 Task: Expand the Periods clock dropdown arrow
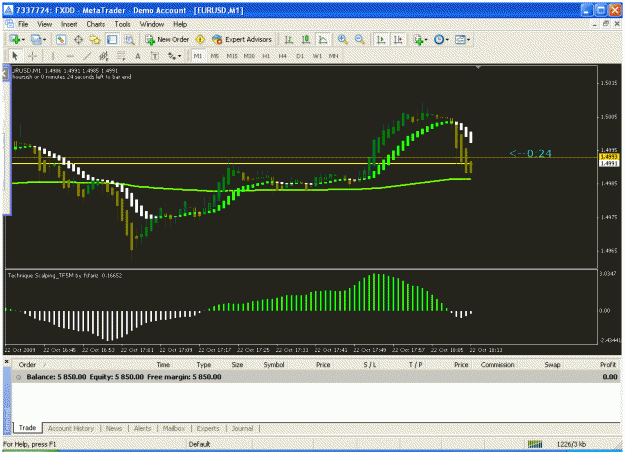pos(447,40)
